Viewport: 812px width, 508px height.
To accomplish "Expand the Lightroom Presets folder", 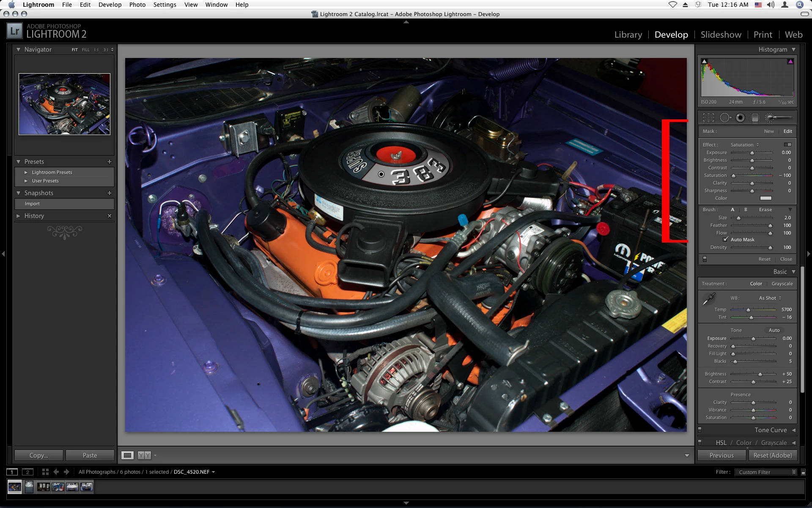I will pyautogui.click(x=26, y=172).
